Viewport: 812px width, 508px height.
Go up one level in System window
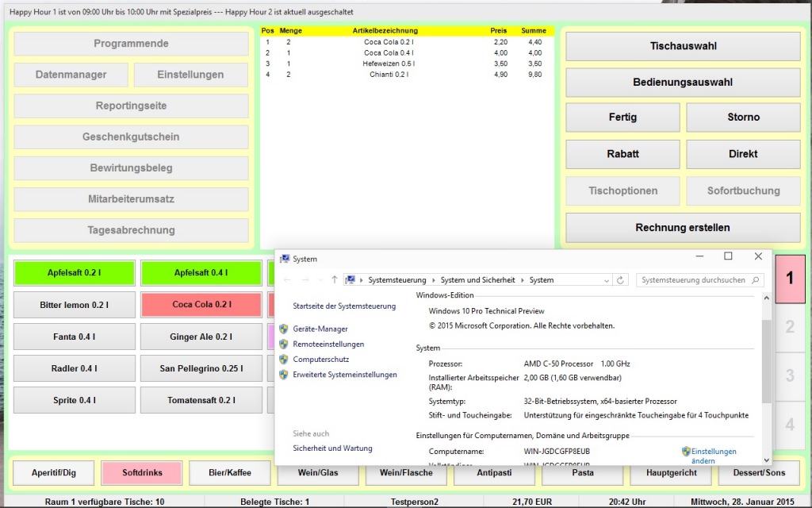click(335, 280)
